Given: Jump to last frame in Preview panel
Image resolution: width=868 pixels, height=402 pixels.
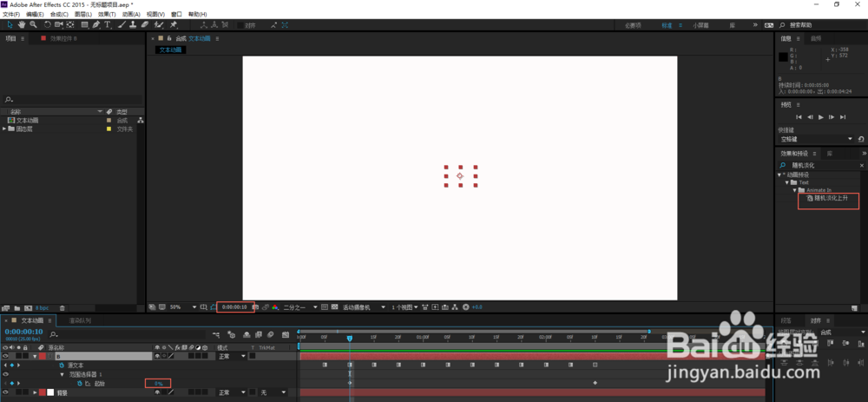Looking at the screenshot, I should pos(843,117).
